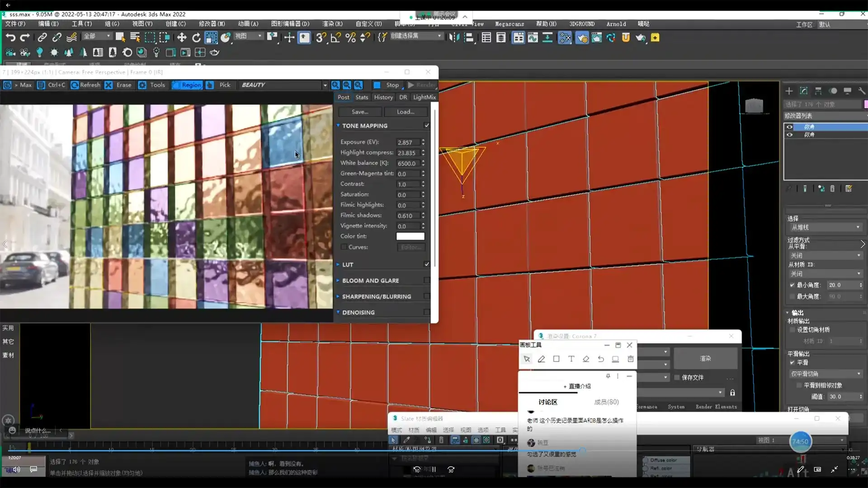Expand the LUT section
868x488 pixels.
point(347,265)
